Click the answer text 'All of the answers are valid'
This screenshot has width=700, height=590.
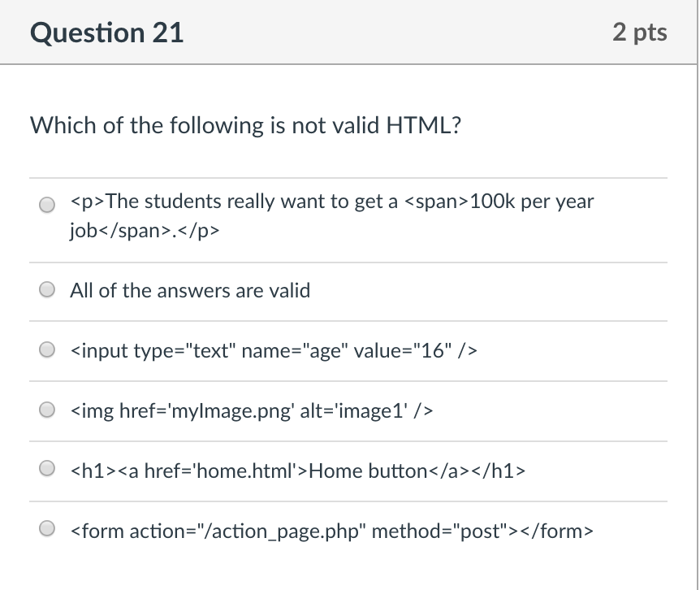pos(189,290)
